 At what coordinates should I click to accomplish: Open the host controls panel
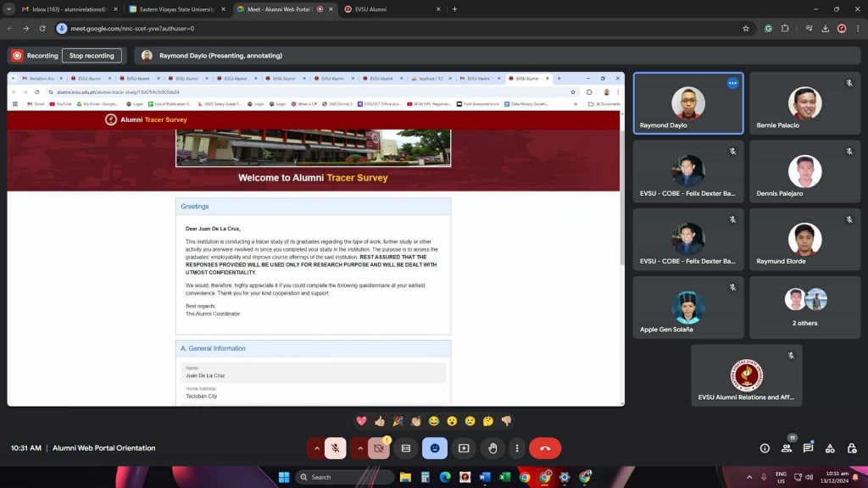tap(852, 448)
